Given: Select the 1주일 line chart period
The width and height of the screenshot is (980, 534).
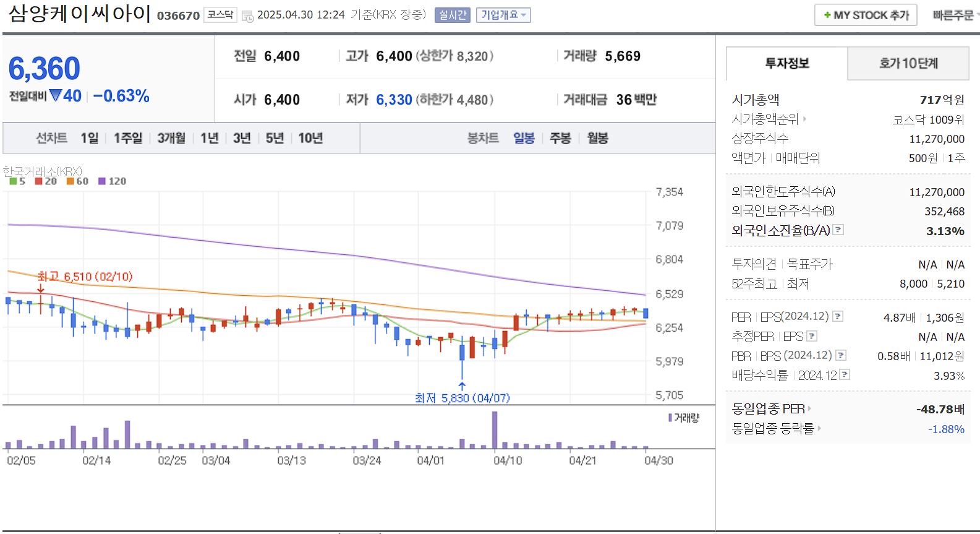Looking at the screenshot, I should coord(128,138).
